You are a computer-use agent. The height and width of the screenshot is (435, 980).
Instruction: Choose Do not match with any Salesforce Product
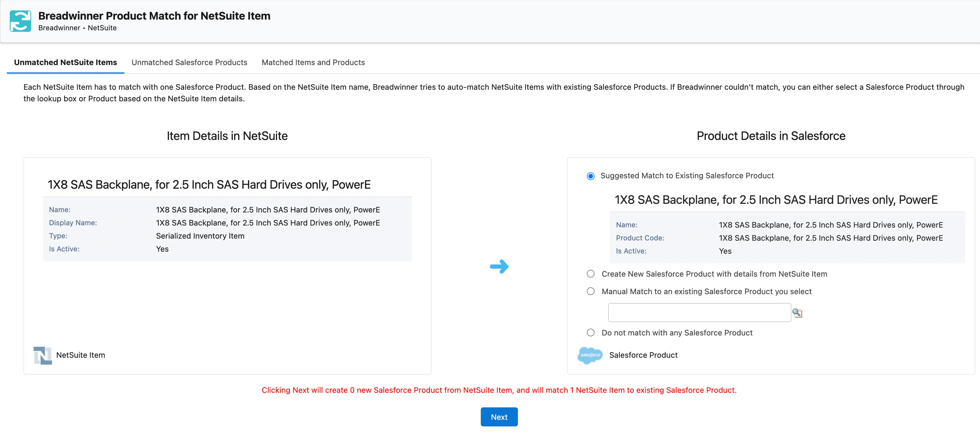(590, 332)
